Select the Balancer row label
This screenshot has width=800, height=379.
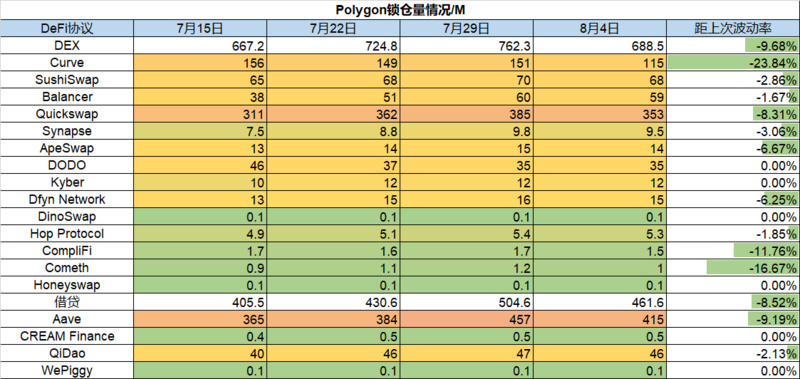point(67,97)
